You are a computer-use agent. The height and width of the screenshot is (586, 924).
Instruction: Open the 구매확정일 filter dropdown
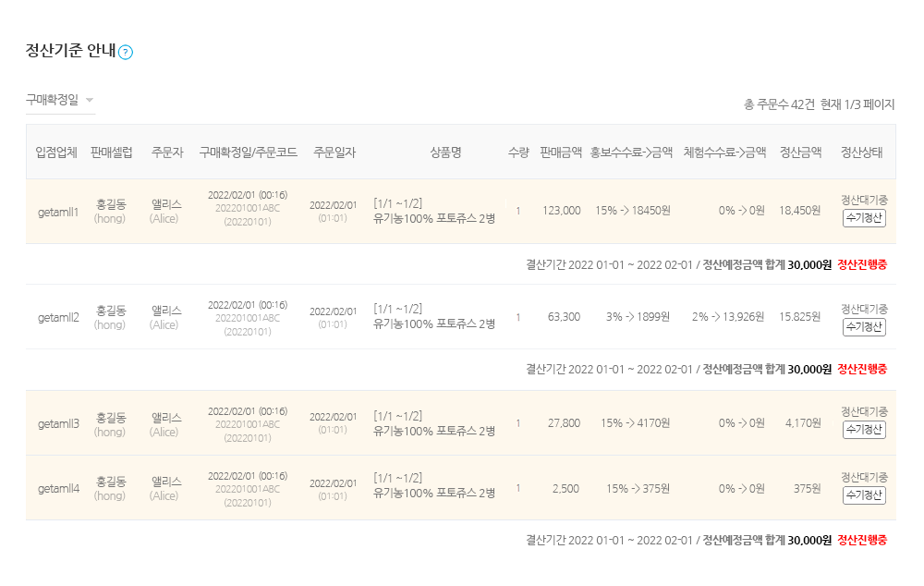60,100
